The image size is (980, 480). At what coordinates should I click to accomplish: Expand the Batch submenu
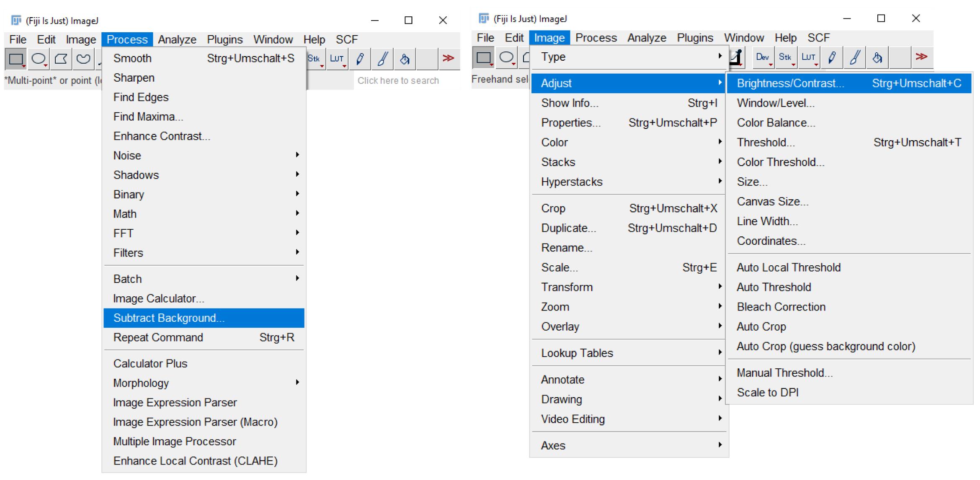[x=204, y=279]
